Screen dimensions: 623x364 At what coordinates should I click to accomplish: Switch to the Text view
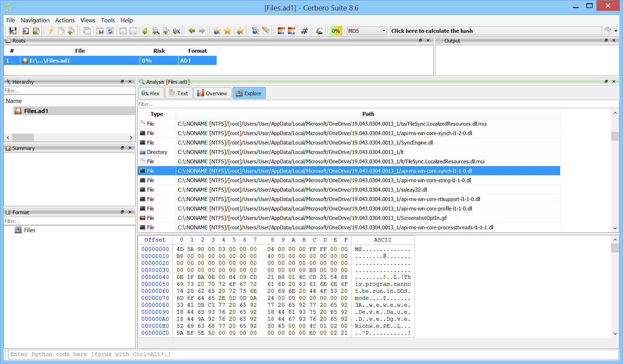tap(179, 94)
